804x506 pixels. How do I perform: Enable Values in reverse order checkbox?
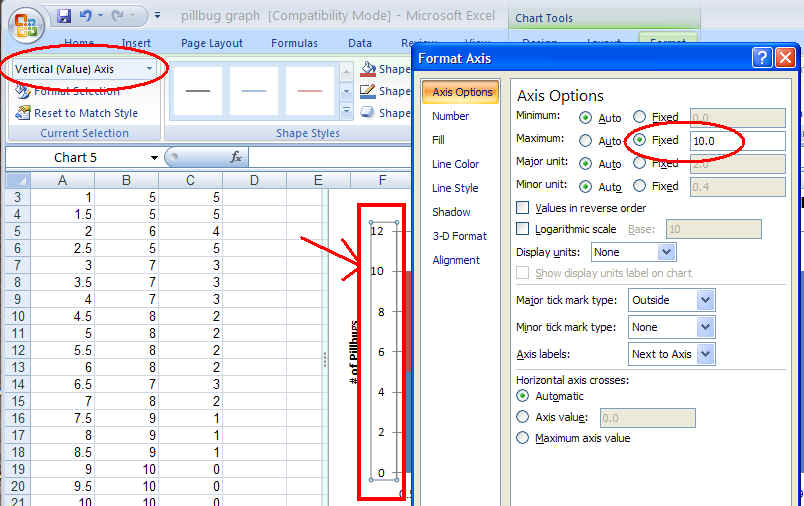pos(522,208)
